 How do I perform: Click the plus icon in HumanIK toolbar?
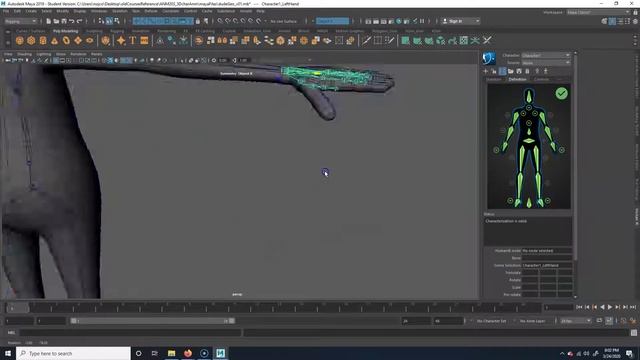pos(486,71)
